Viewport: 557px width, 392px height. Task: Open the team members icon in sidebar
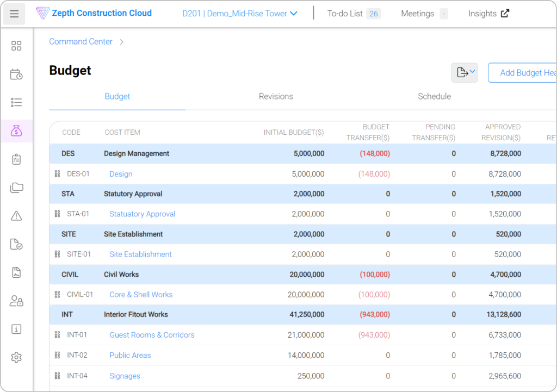coord(16,301)
